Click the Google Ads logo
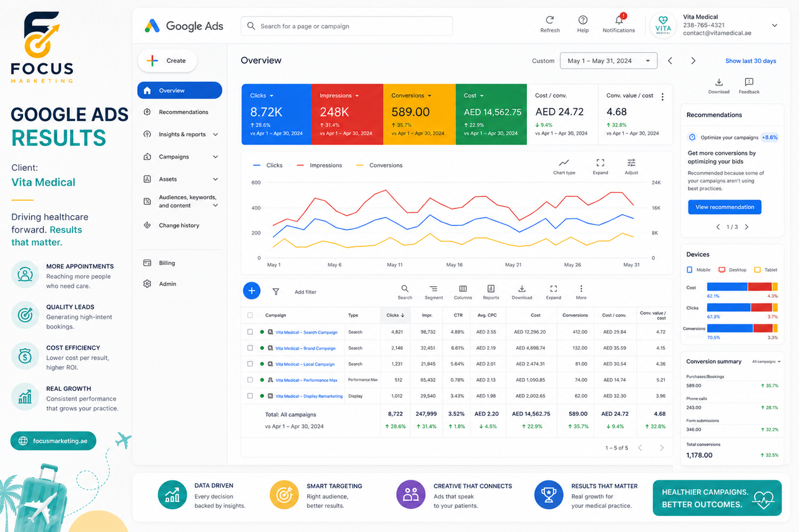Screen dimensions: 799x532 (x=184, y=26)
